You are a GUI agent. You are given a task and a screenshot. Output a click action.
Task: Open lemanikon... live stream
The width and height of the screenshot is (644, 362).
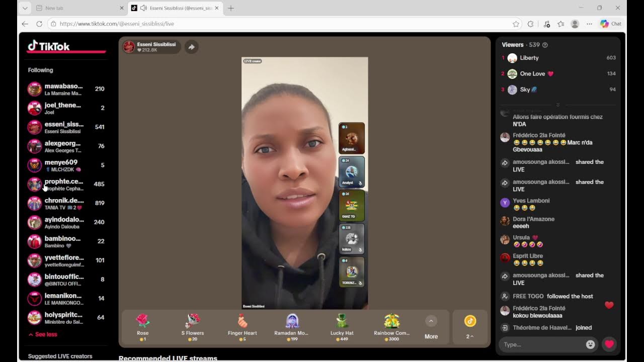66,299
